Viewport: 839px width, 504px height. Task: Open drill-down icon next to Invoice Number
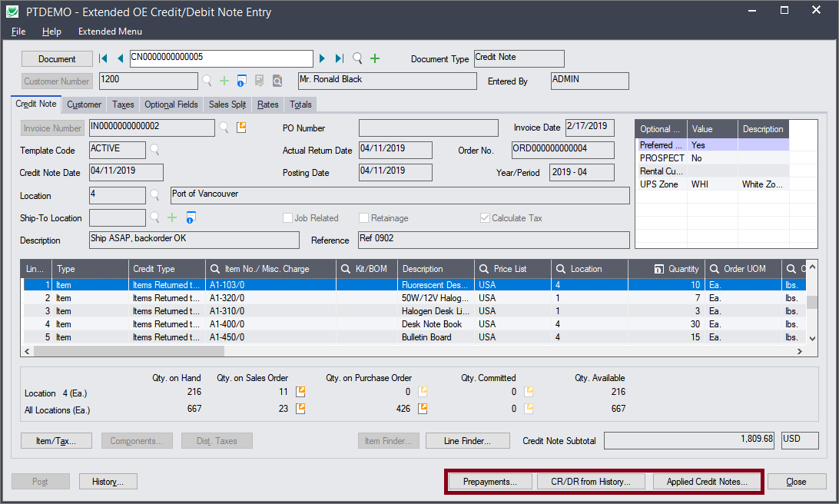click(x=241, y=128)
